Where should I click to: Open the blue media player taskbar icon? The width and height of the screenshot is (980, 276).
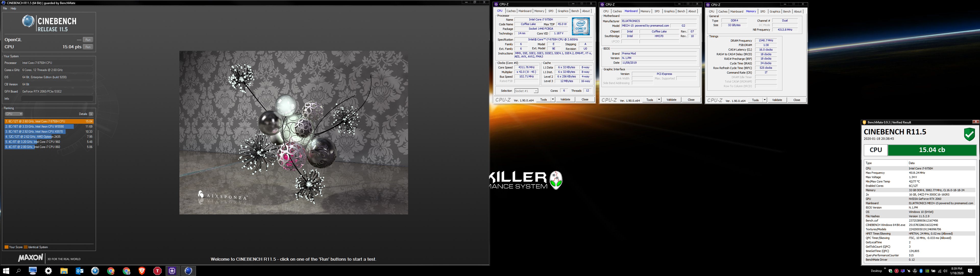point(95,271)
